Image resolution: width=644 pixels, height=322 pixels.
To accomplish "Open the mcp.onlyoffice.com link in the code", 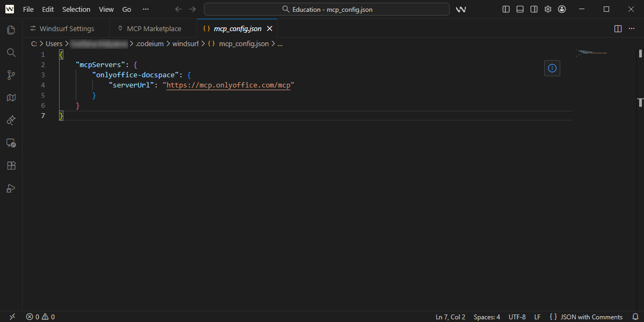I will (x=229, y=85).
